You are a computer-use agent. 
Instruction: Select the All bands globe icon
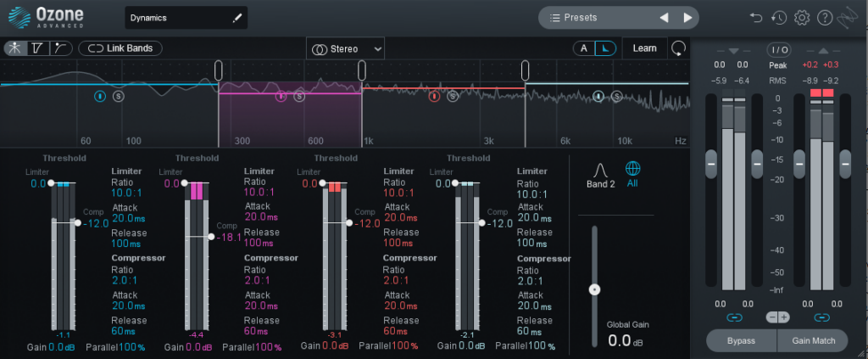pyautogui.click(x=632, y=168)
